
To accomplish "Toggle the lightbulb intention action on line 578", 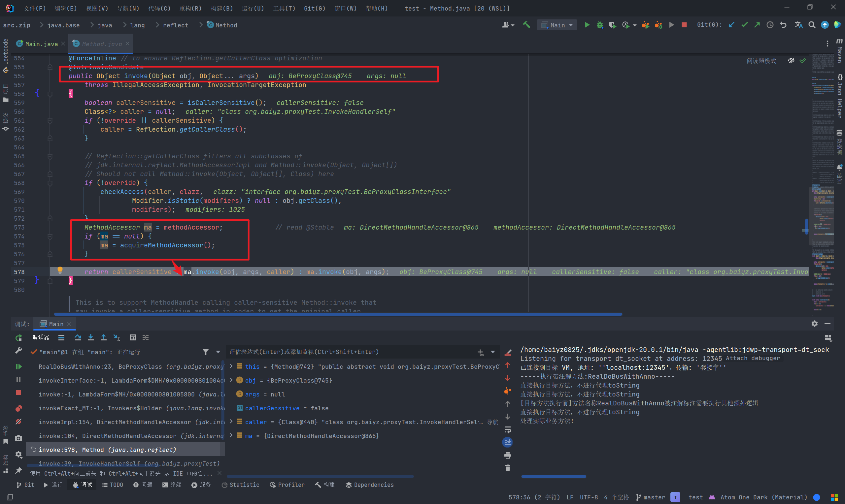I will point(60,270).
